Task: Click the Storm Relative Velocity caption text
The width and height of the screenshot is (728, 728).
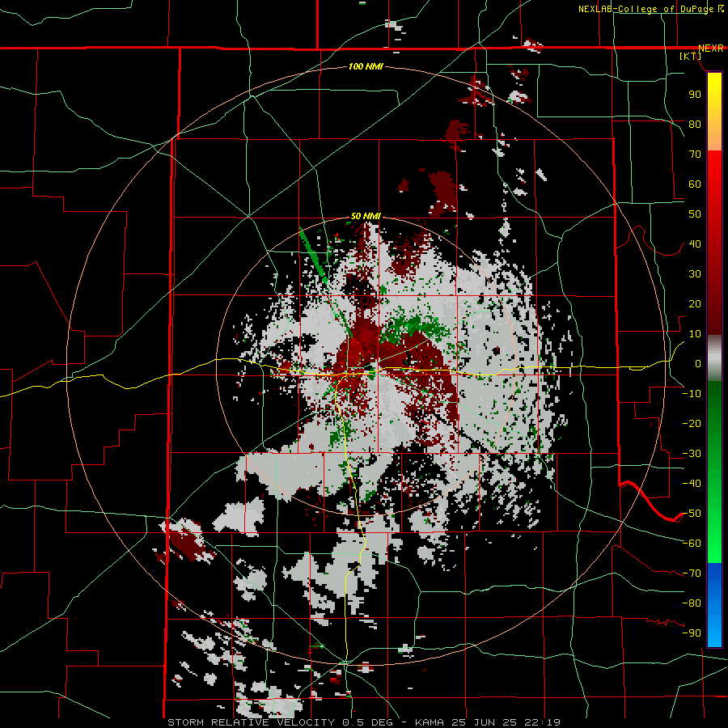Action: coord(364,722)
